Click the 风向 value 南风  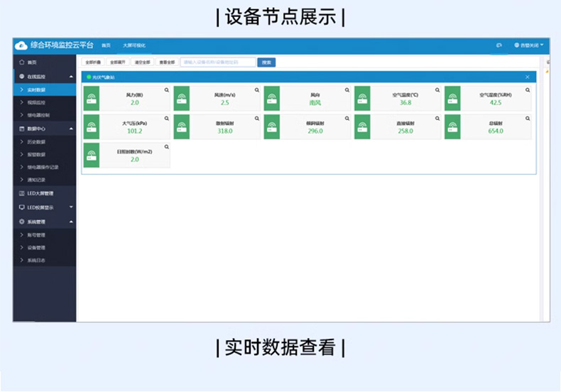(315, 103)
